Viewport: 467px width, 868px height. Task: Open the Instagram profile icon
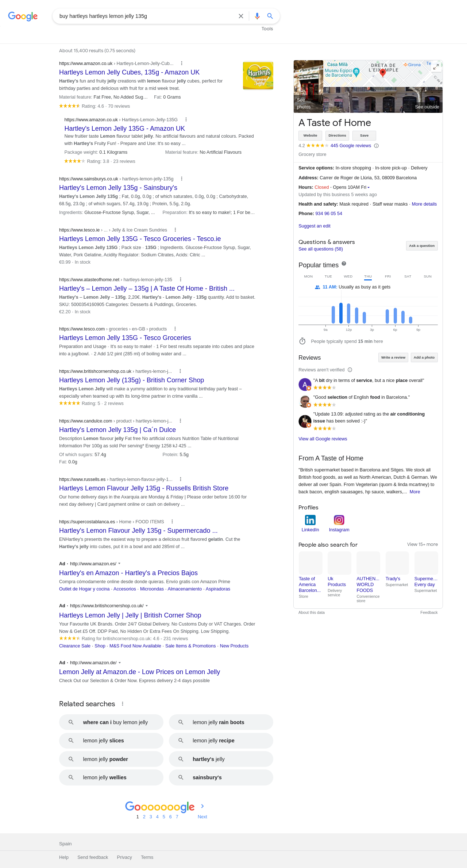[x=339, y=520]
